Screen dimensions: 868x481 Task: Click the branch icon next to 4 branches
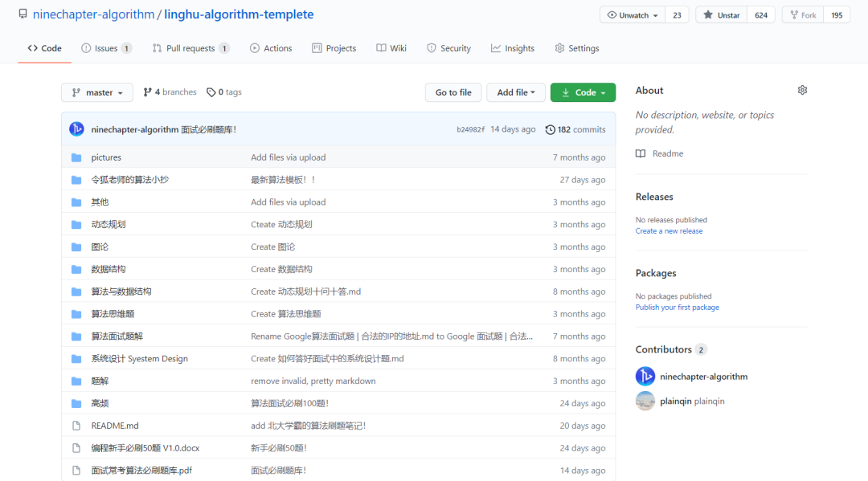pyautogui.click(x=147, y=92)
